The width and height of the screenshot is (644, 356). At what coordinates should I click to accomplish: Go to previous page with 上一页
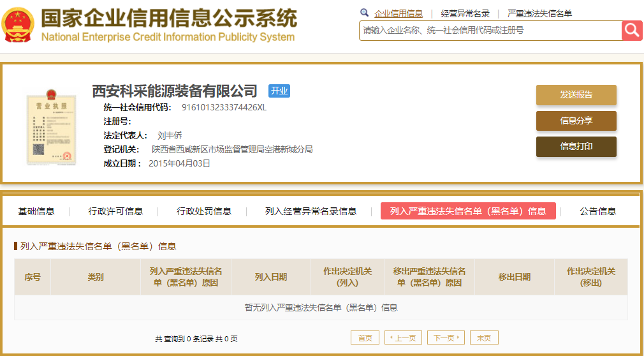(x=404, y=338)
